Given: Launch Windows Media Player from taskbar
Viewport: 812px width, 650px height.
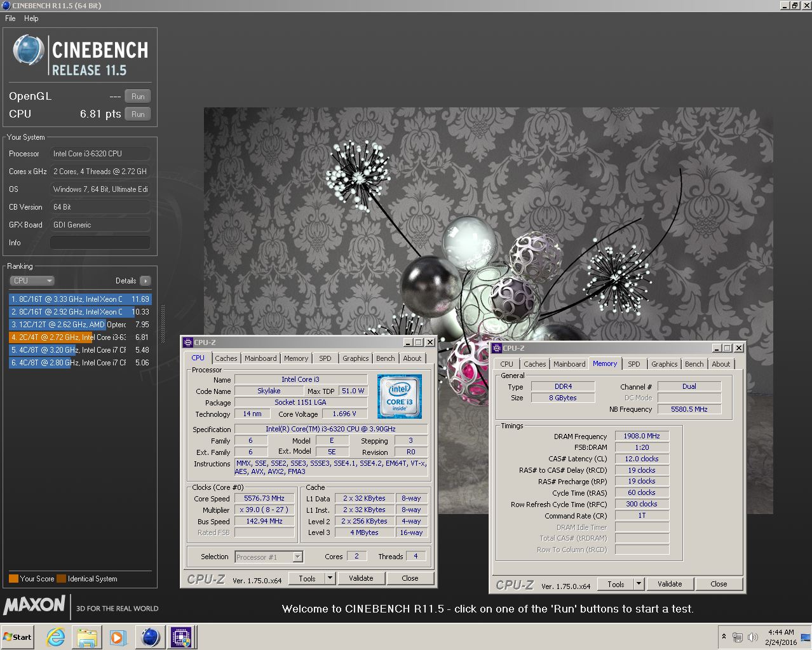Looking at the screenshot, I should click(118, 637).
